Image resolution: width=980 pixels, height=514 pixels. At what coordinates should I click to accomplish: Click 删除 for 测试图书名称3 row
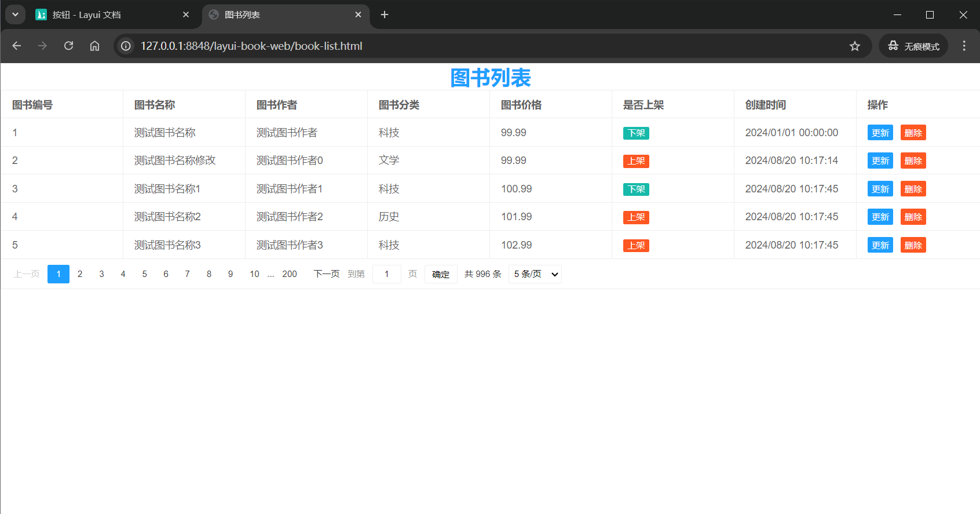coord(913,245)
